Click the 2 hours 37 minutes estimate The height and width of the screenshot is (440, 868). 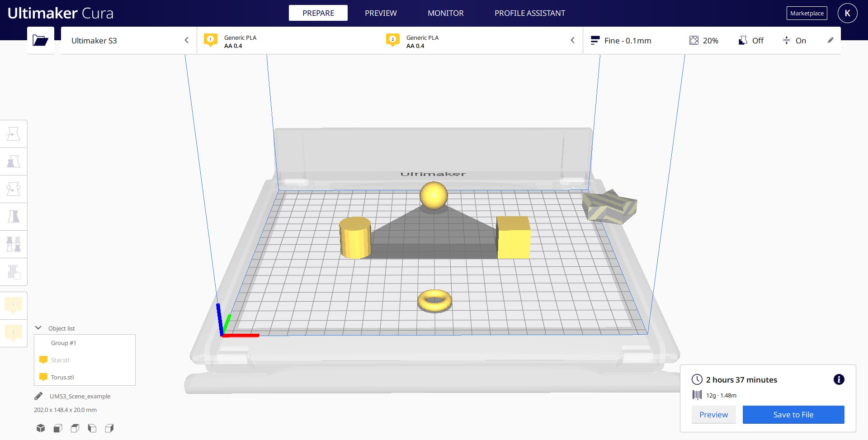(x=741, y=380)
